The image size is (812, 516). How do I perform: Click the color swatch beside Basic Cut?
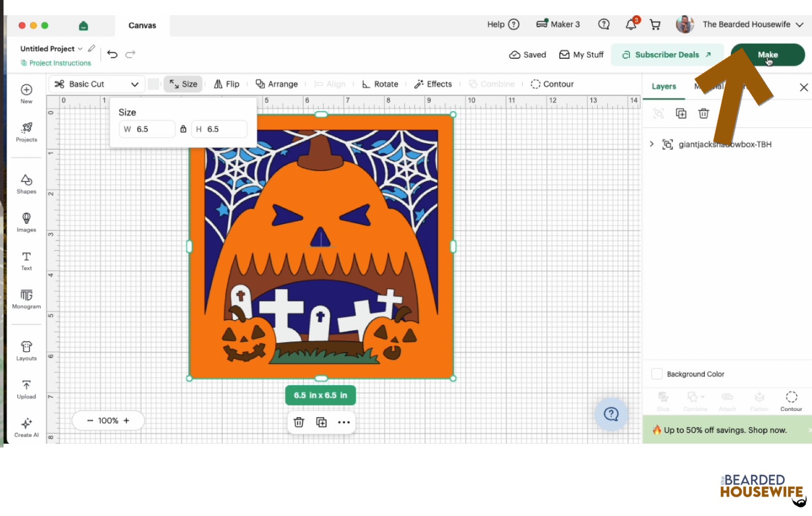(x=153, y=84)
